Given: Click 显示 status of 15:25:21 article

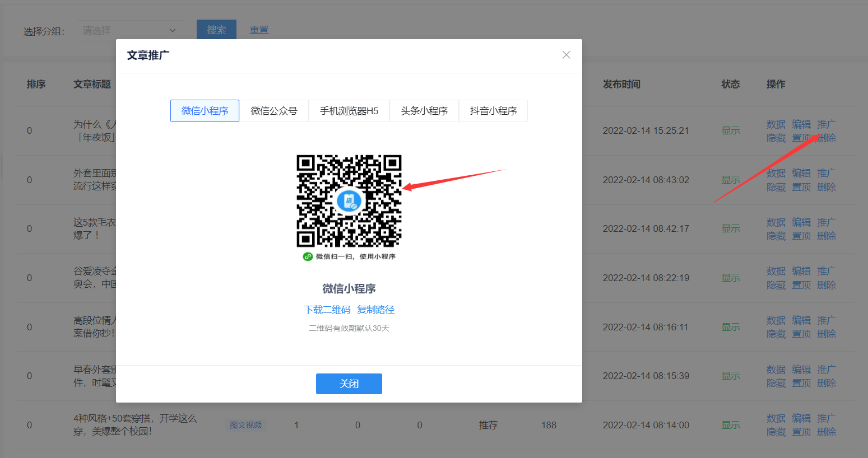Looking at the screenshot, I should 731,130.
